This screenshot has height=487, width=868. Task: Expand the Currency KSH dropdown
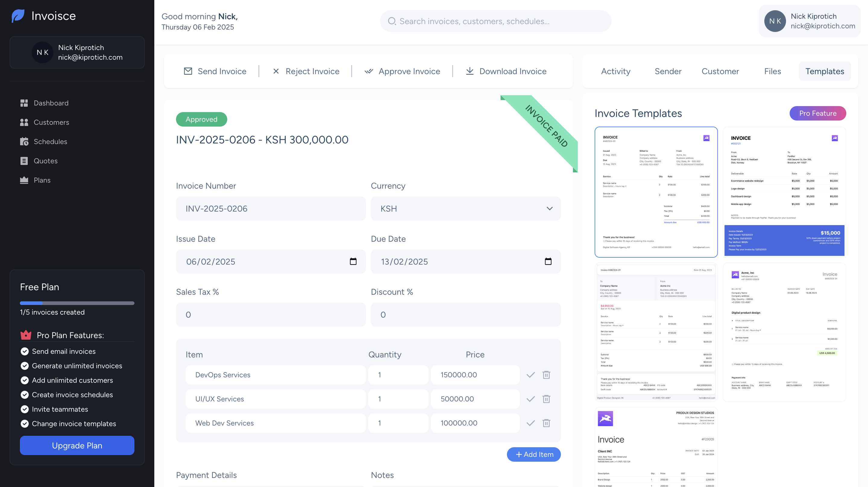click(549, 209)
